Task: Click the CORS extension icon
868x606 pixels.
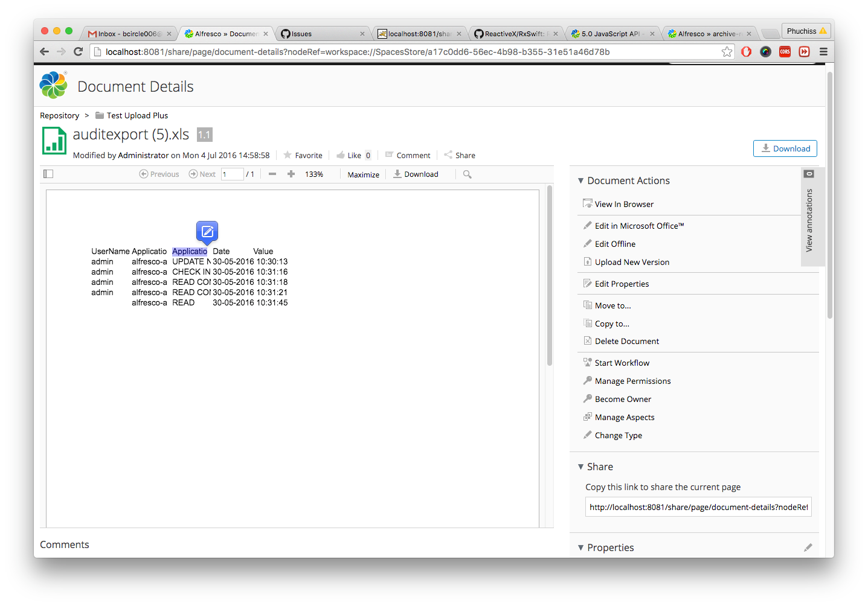Action: (785, 52)
